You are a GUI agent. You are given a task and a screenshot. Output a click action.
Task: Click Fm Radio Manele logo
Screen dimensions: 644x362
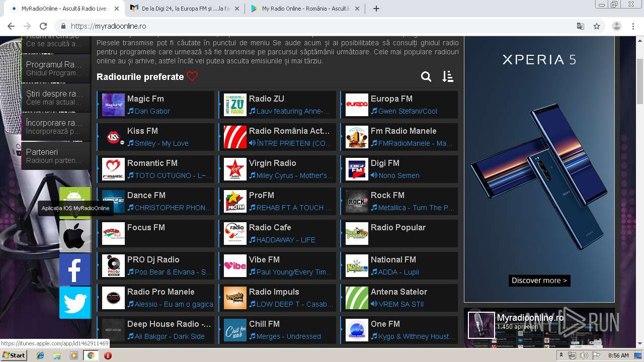(x=357, y=137)
